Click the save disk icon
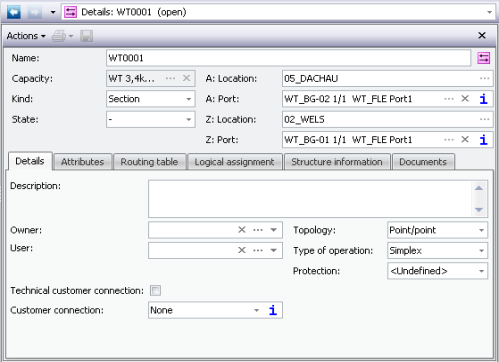This screenshot has width=499, height=362. (x=86, y=36)
